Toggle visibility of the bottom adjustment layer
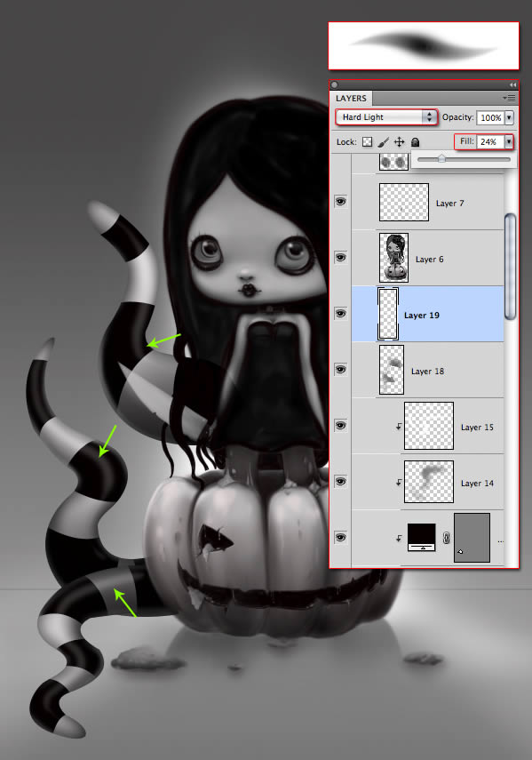 [341, 538]
